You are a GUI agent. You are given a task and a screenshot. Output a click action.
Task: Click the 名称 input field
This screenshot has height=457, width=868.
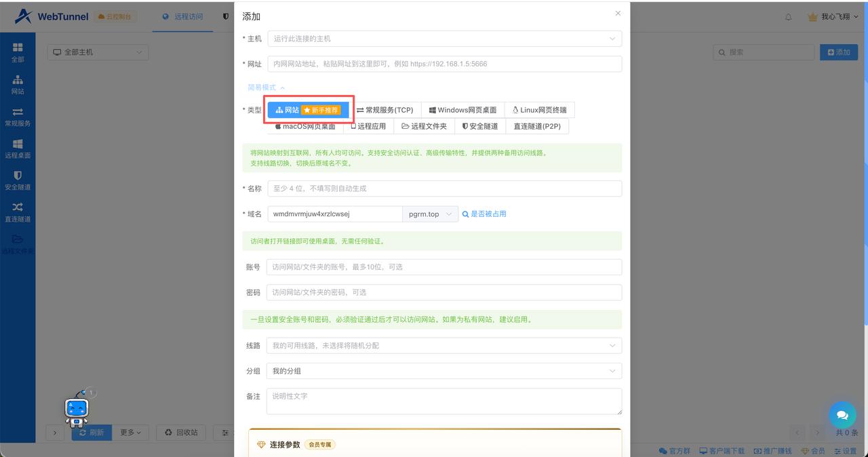click(x=445, y=188)
